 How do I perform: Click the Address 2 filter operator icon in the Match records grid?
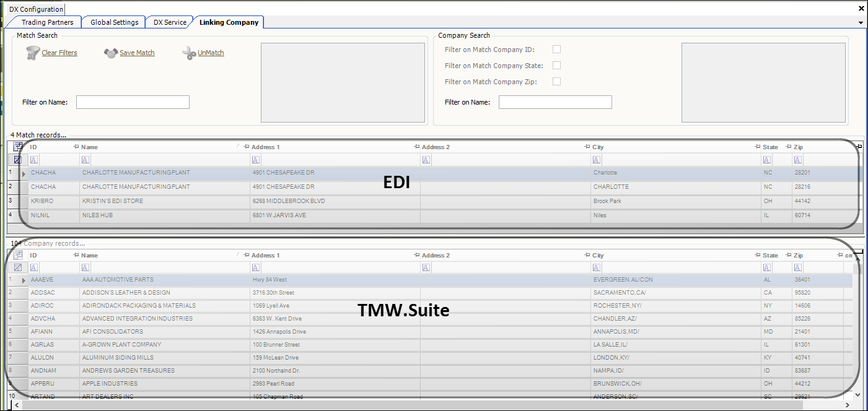(x=426, y=160)
